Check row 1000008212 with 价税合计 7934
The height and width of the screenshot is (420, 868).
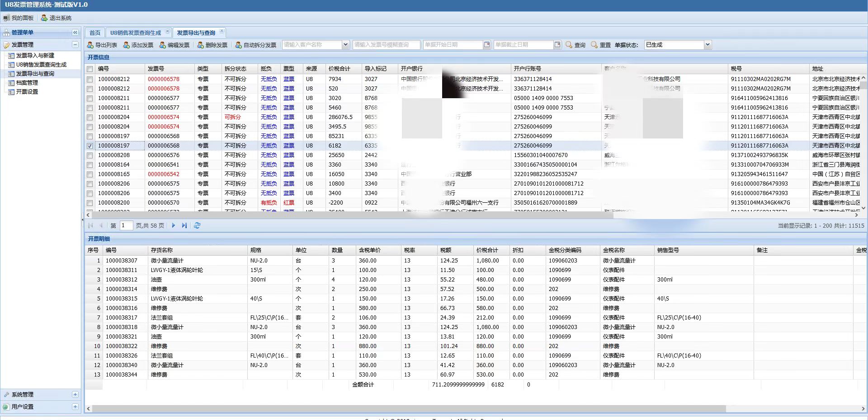tap(90, 79)
